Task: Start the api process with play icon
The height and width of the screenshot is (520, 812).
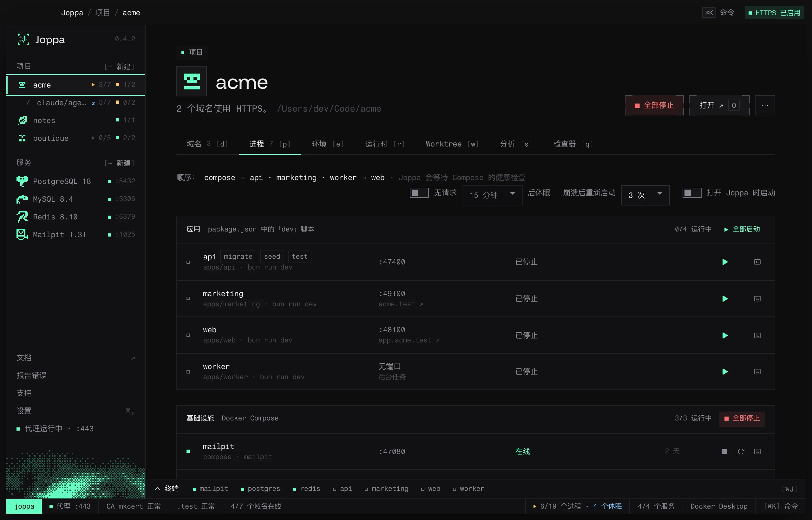Action: (725, 262)
